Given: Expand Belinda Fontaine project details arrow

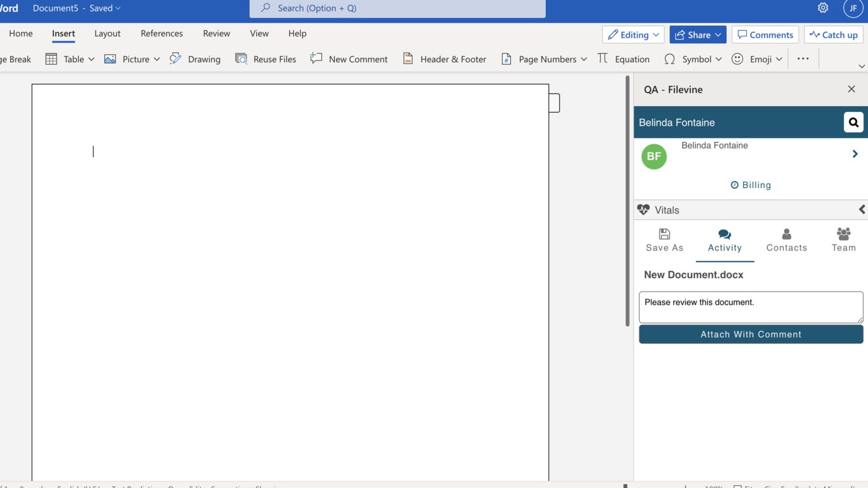Looking at the screenshot, I should (855, 154).
